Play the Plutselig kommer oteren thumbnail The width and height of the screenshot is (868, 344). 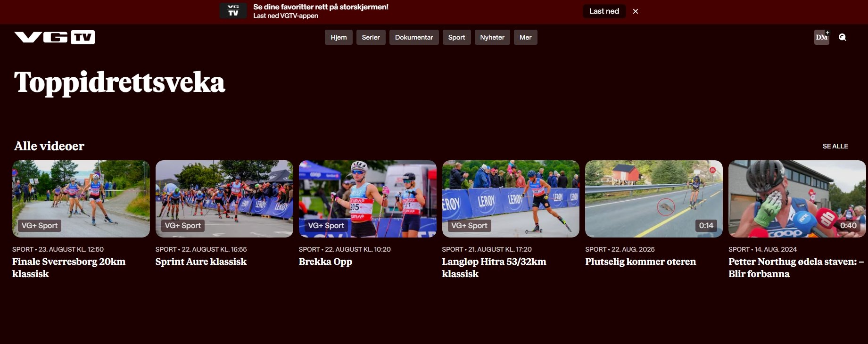[x=654, y=199]
